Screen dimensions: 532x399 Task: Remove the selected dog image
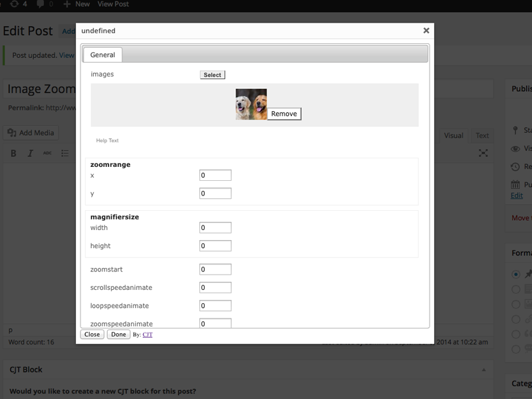[284, 114]
